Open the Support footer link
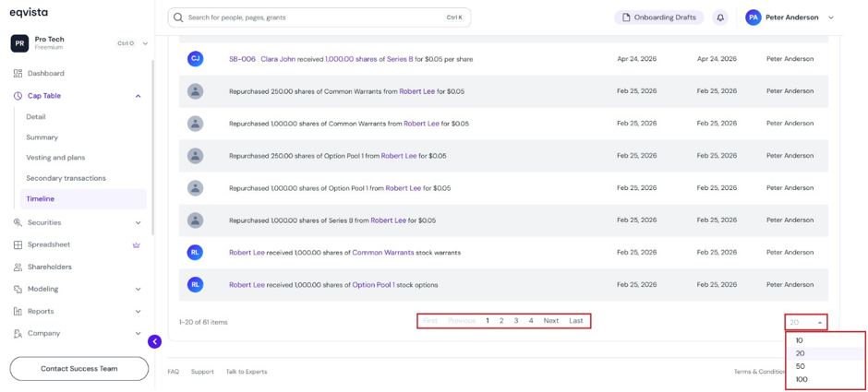The image size is (868, 392). coord(202,372)
